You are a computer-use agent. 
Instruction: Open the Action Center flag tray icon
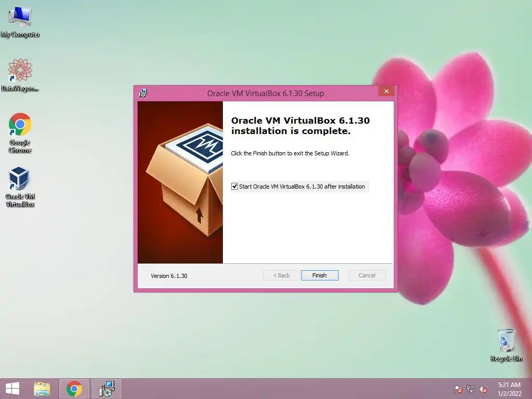458,389
